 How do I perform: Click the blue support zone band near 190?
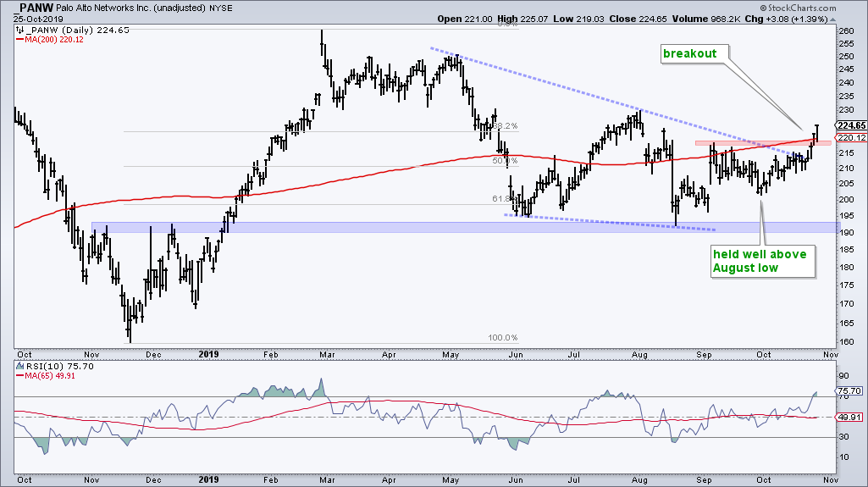tap(466, 228)
